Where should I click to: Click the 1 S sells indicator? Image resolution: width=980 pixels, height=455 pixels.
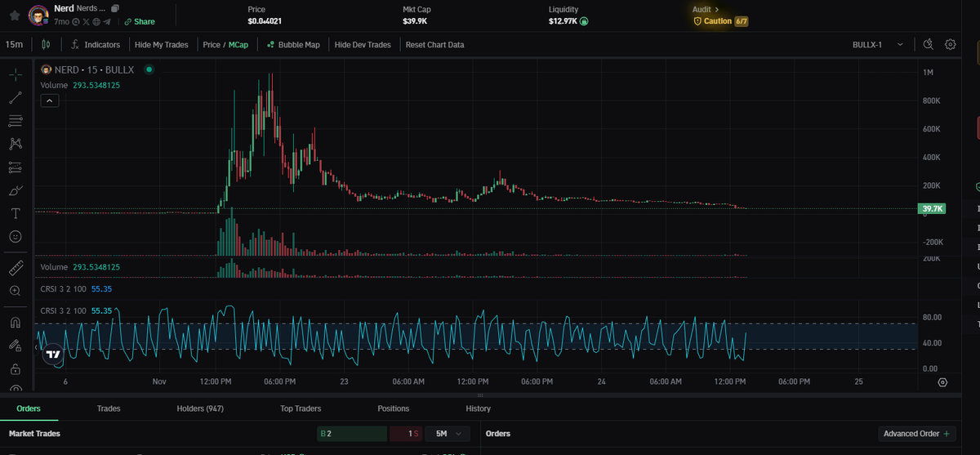pyautogui.click(x=405, y=434)
